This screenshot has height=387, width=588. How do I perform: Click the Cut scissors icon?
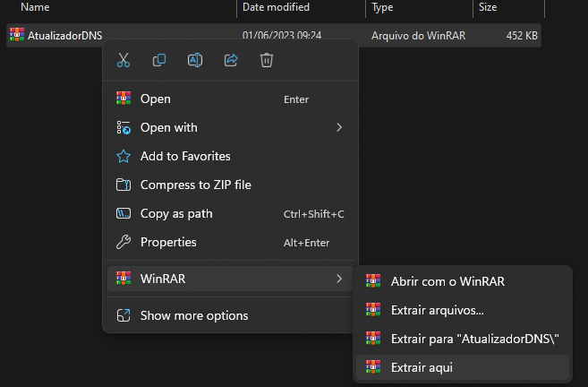coord(124,60)
